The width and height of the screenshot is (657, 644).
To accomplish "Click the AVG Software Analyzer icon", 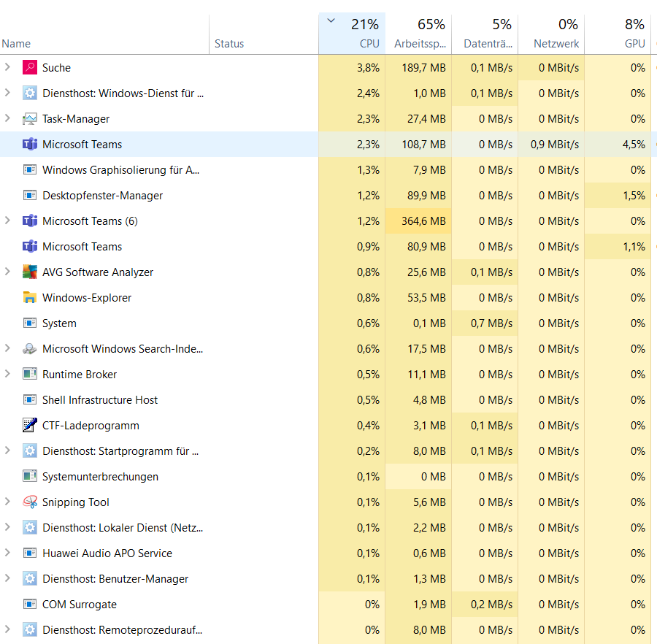I will coord(30,272).
